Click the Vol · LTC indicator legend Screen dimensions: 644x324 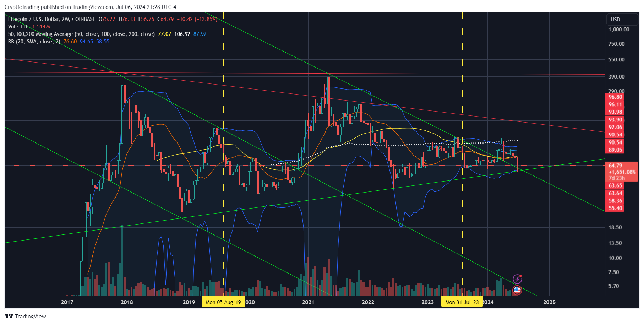click(18, 27)
